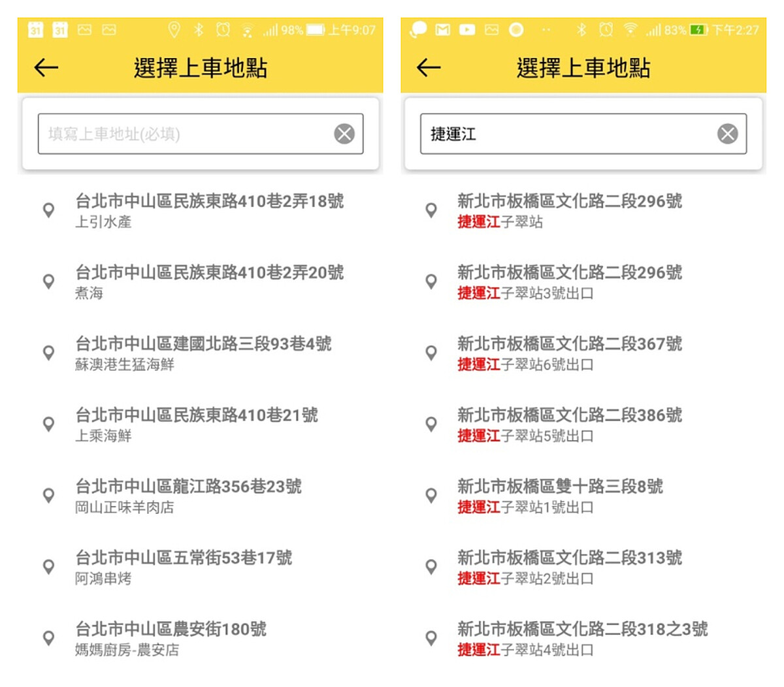Open Gmail notification in right status bar

point(442,30)
